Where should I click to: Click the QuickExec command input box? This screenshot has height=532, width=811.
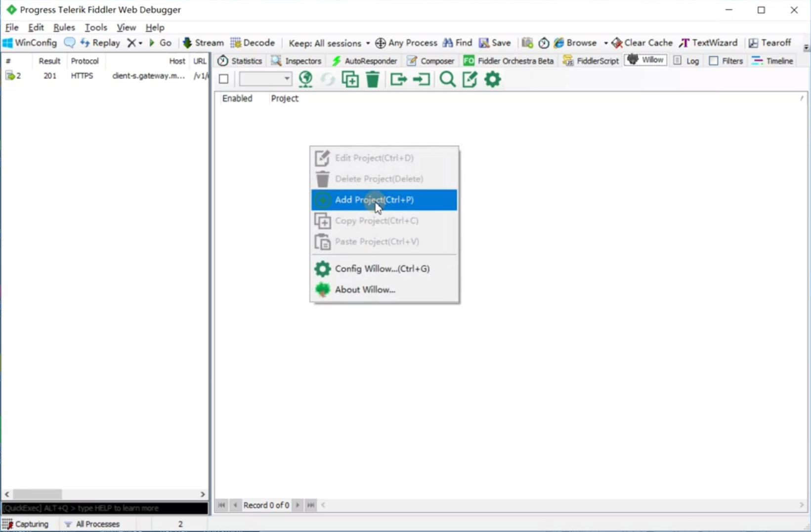coord(104,508)
